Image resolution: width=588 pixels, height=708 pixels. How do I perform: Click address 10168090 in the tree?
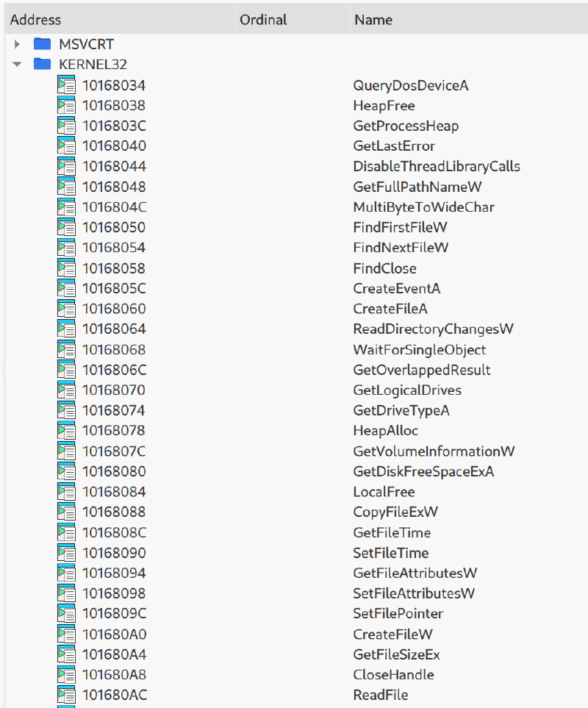coord(114,553)
